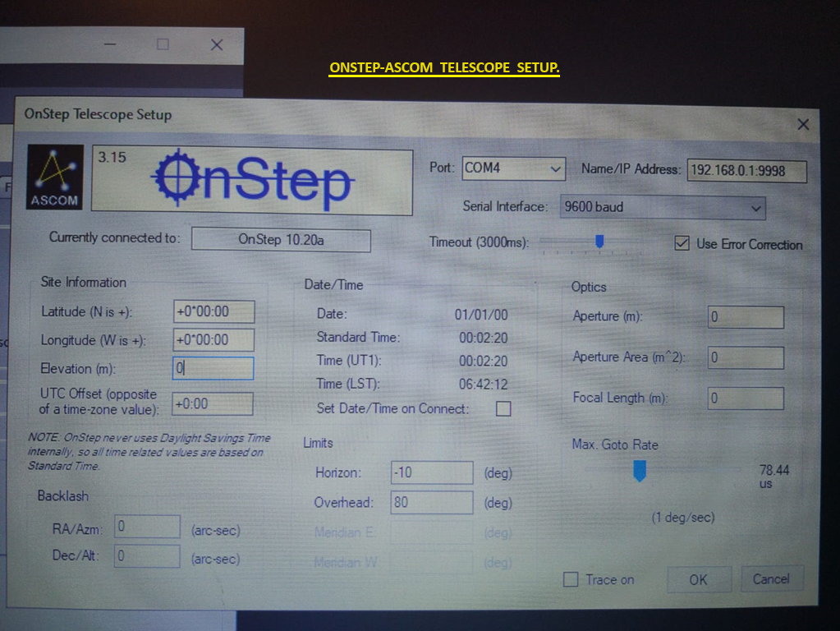Click the Time (UT1) row's 00:02:20 value

click(x=483, y=362)
